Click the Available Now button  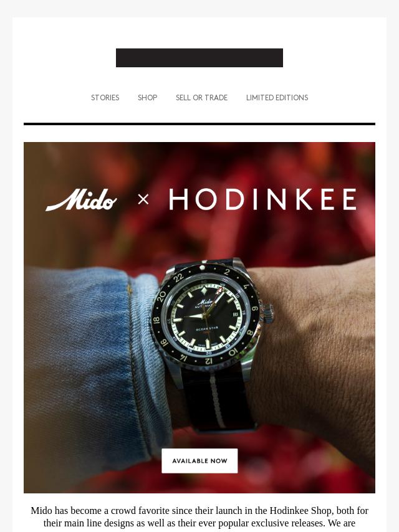pos(199,461)
